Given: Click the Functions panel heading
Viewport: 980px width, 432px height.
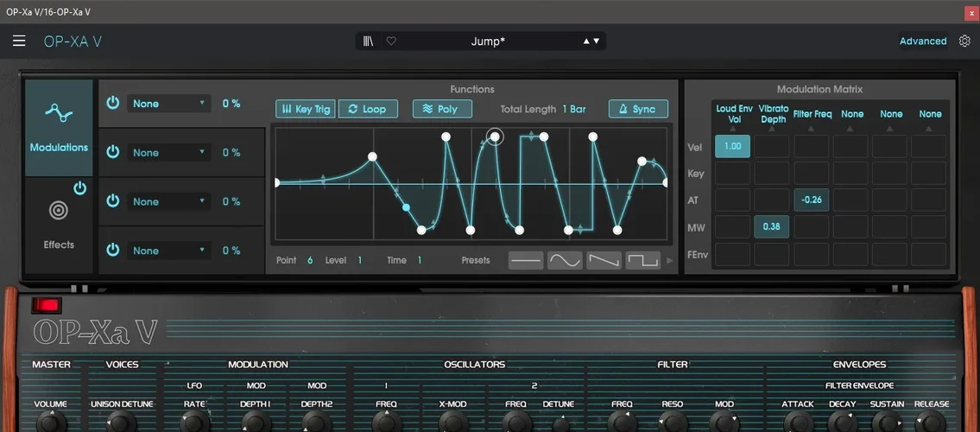Looking at the screenshot, I should click(x=472, y=89).
